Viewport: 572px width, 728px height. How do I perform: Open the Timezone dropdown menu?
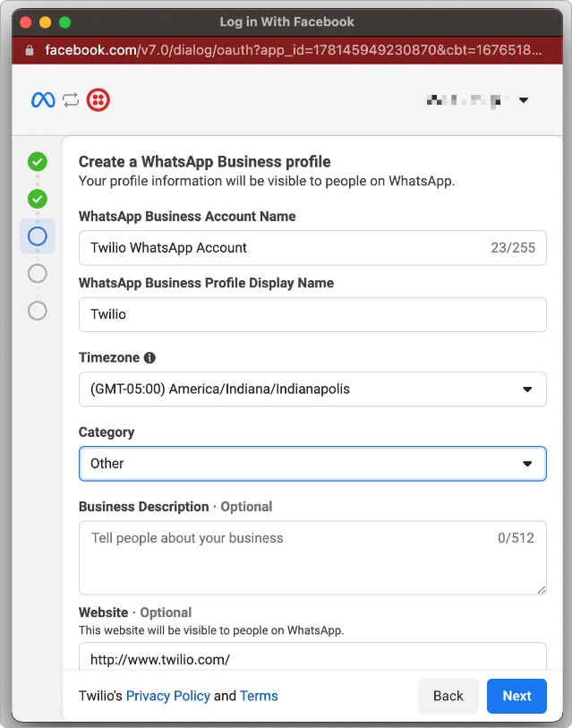[x=312, y=389]
